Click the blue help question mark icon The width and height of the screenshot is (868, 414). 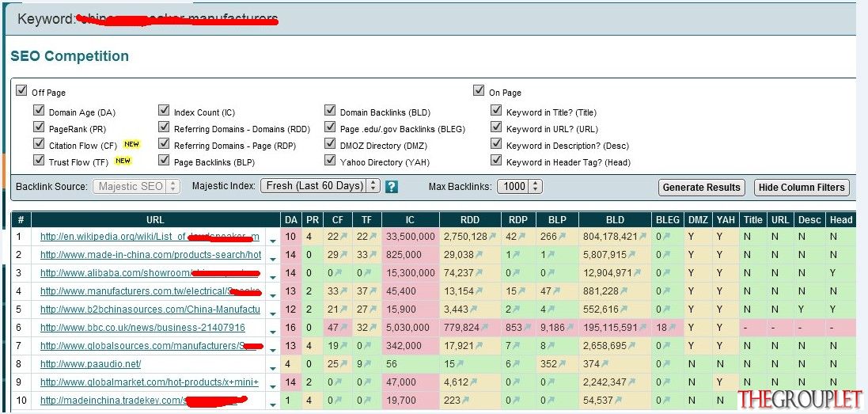(392, 187)
